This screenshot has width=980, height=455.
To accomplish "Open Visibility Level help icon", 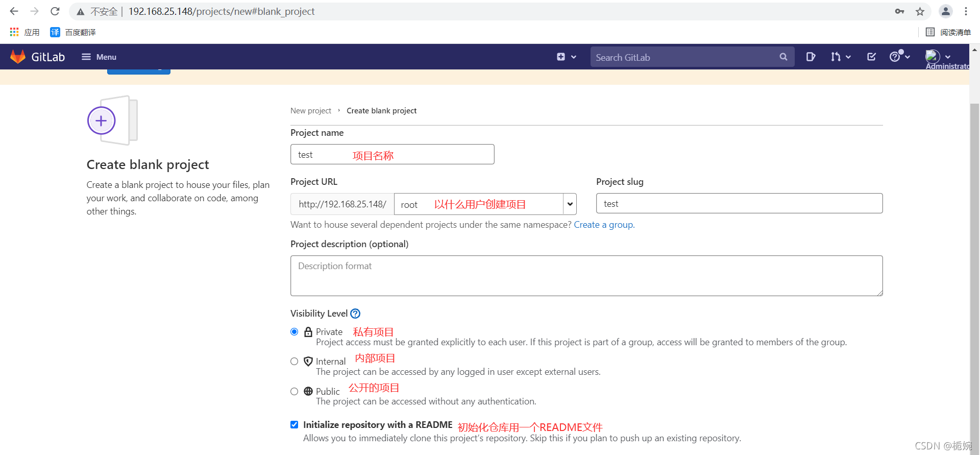I will tap(355, 314).
